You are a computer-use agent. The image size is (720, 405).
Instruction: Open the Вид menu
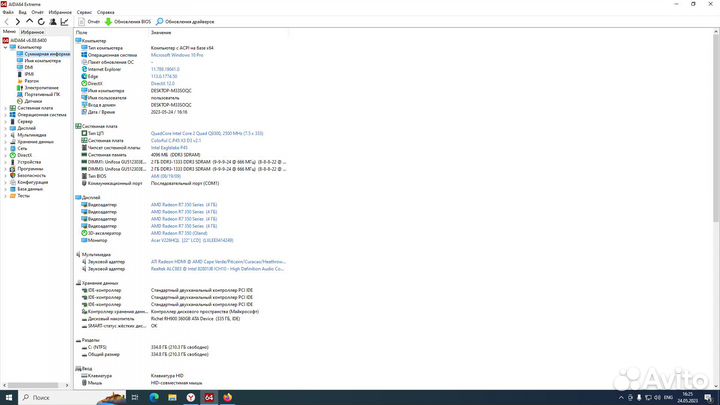22,12
